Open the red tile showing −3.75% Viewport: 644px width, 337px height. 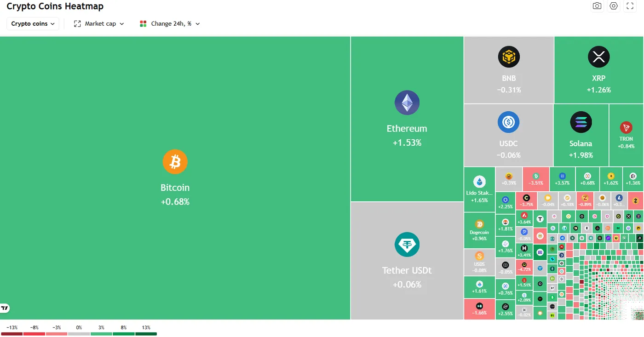[527, 200]
